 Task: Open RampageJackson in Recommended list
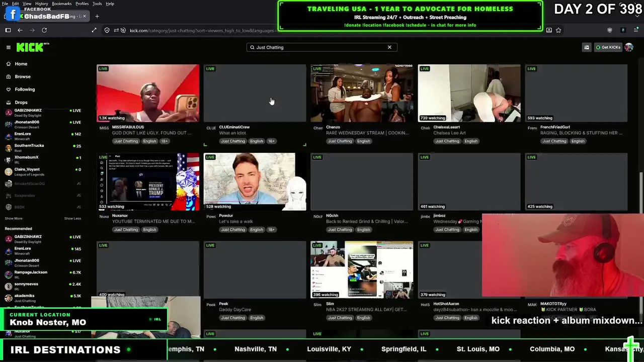(x=43, y=275)
